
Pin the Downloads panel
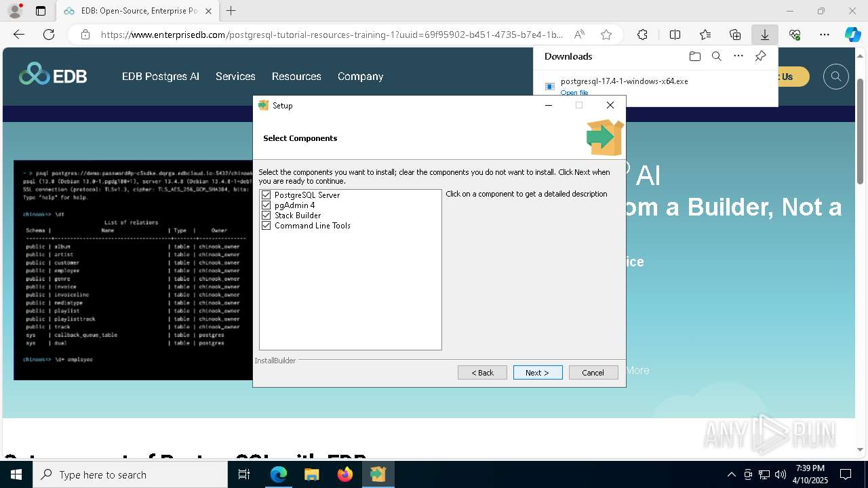[760, 56]
